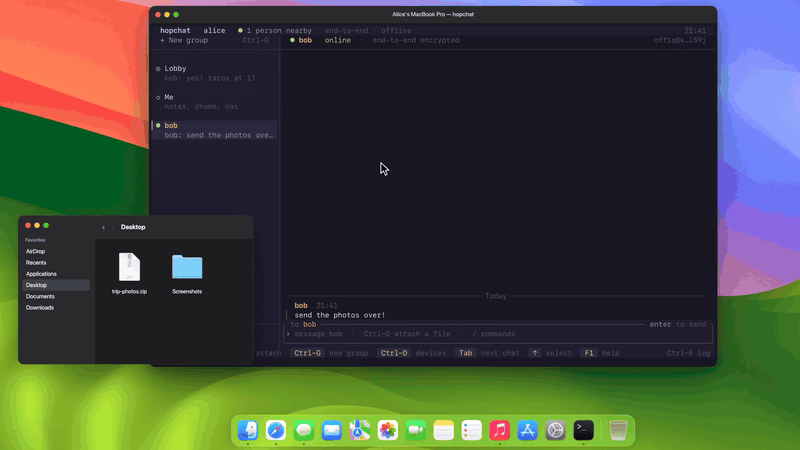Click 'Ctrl-O attach a file' hint in input
800x450 pixels.
407,334
